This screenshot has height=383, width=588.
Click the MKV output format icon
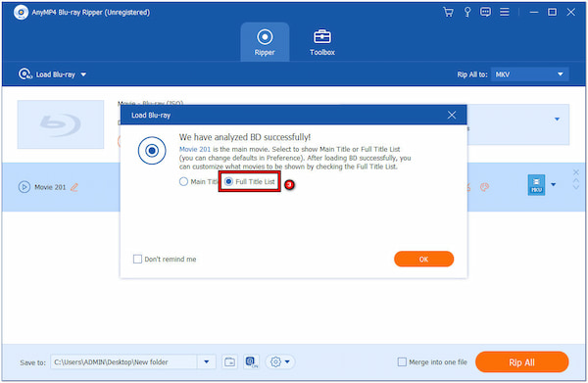536,185
